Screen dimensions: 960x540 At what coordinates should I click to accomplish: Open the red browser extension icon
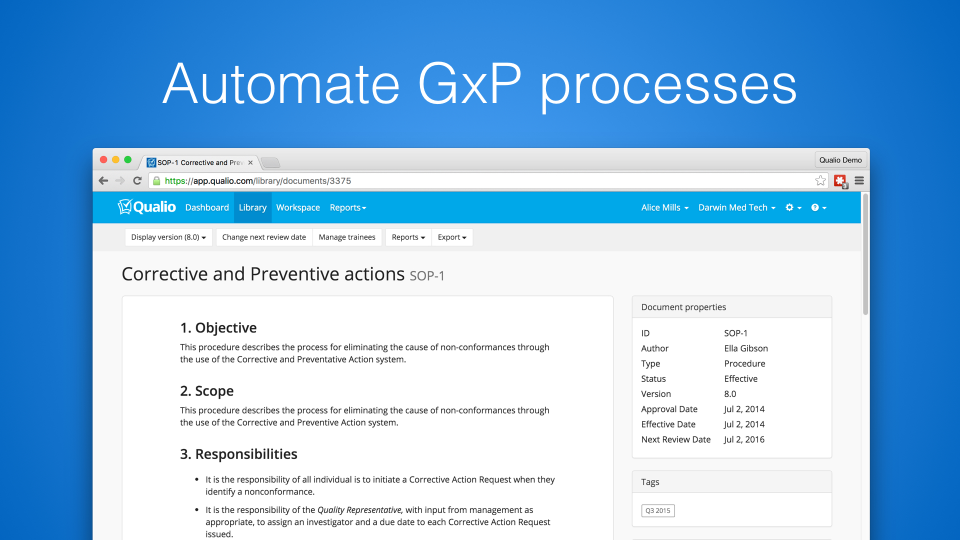point(840,181)
